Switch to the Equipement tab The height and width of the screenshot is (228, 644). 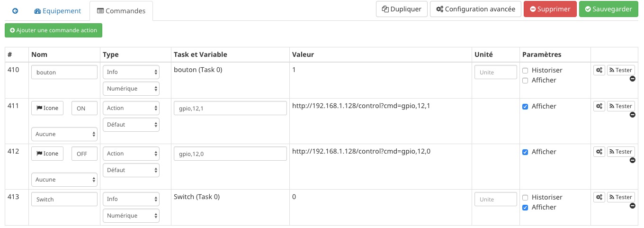click(x=58, y=11)
